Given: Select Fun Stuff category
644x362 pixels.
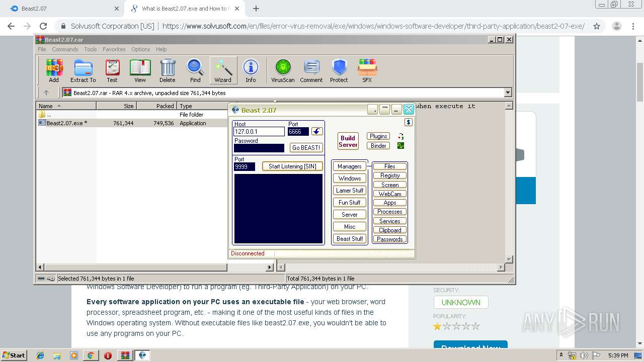Looking at the screenshot, I should [350, 203].
